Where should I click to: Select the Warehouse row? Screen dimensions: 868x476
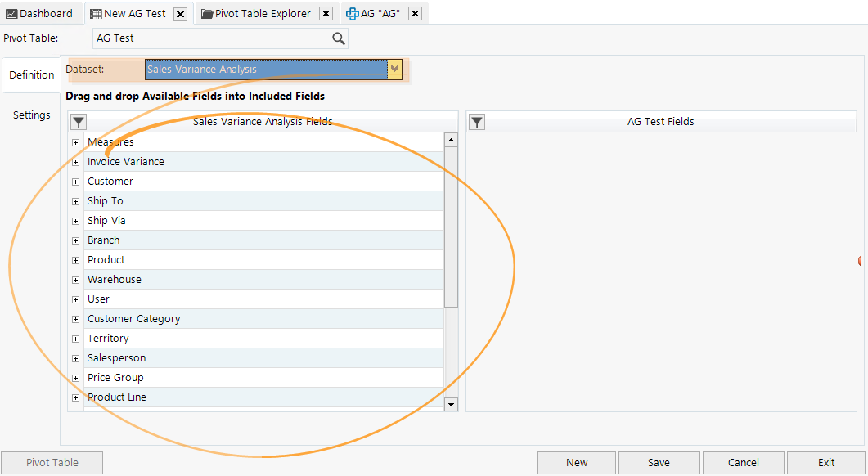[263, 280]
